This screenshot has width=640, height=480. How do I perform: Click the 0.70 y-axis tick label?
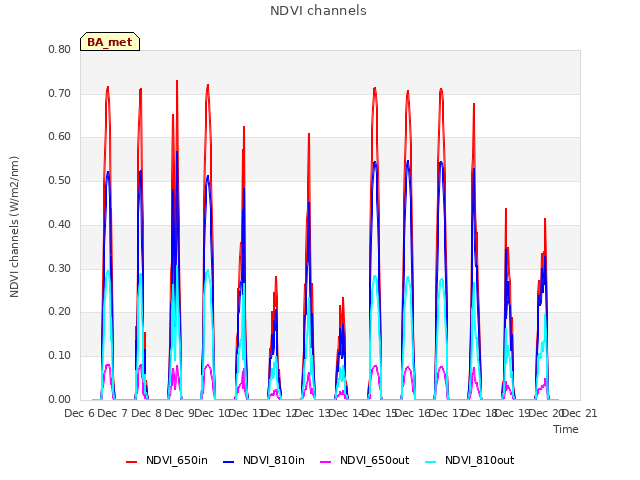(x=59, y=93)
